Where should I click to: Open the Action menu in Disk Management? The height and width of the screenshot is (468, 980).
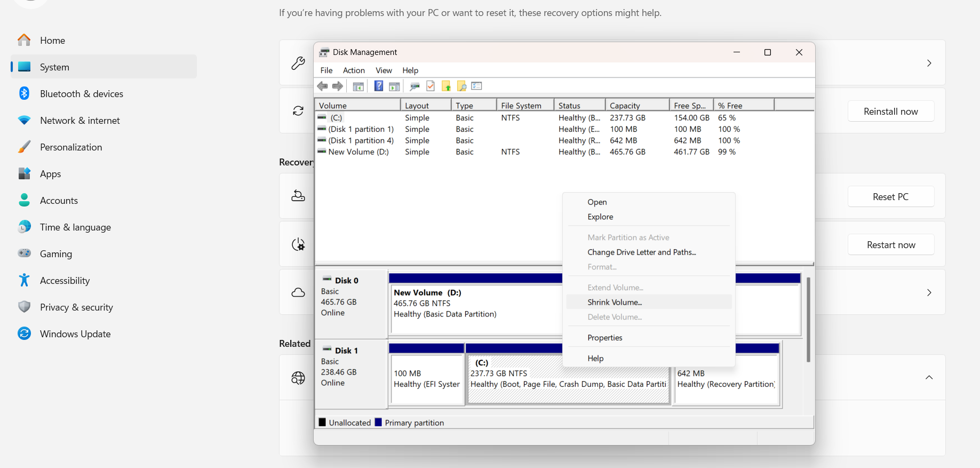[x=354, y=70]
